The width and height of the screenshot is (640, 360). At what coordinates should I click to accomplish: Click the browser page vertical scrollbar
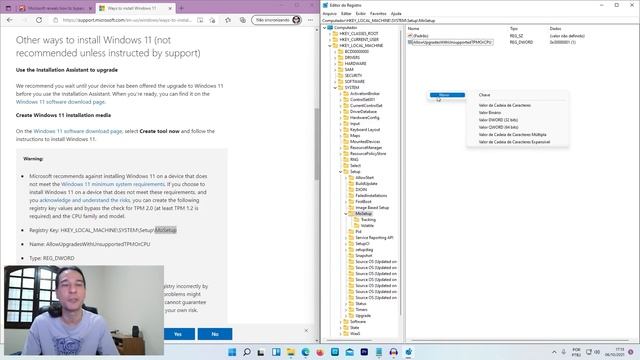[x=317, y=144]
